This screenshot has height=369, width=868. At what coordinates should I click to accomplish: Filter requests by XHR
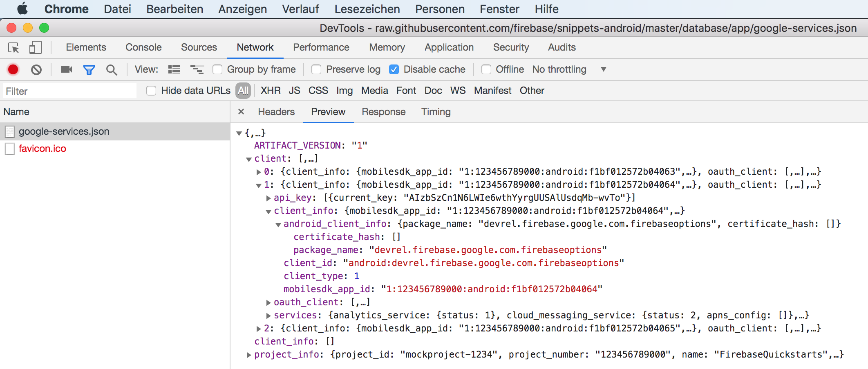[271, 91]
